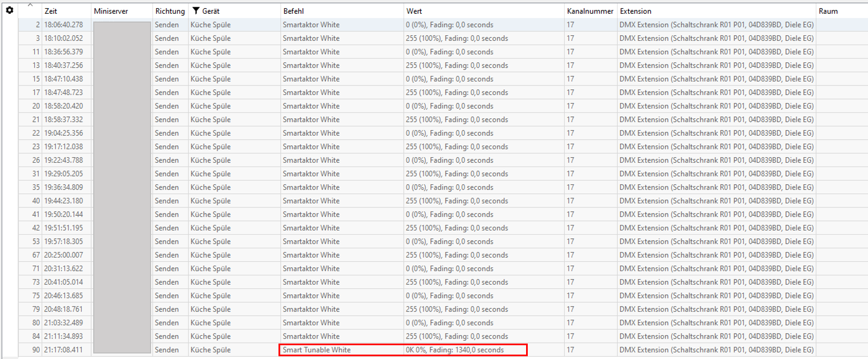The height and width of the screenshot is (359, 868).
Task: Click DMX Extension cell in the 21:17:08.411 row
Action: point(716,350)
